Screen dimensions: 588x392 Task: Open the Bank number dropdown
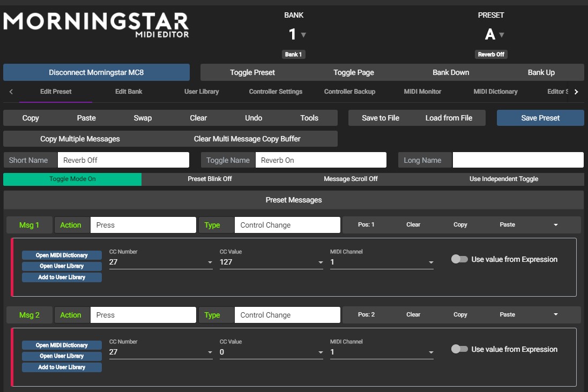tap(297, 34)
